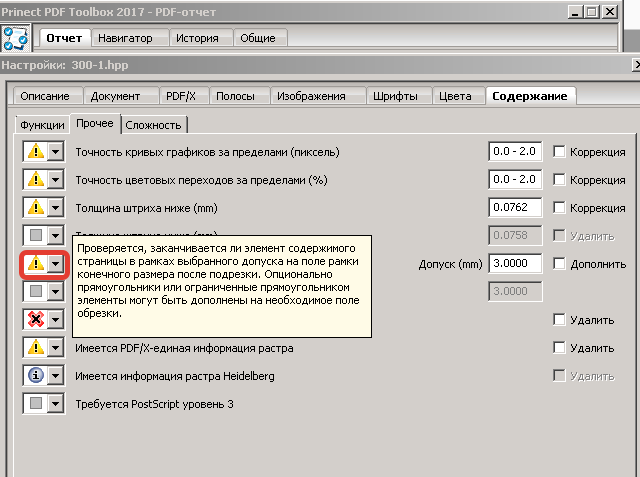Click curve precision range field 0.0 - 2.0

click(515, 151)
